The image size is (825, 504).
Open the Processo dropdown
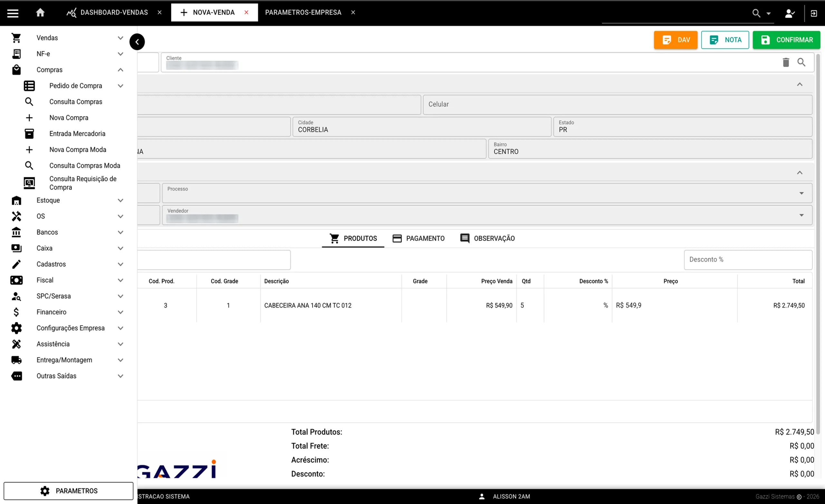801,193
